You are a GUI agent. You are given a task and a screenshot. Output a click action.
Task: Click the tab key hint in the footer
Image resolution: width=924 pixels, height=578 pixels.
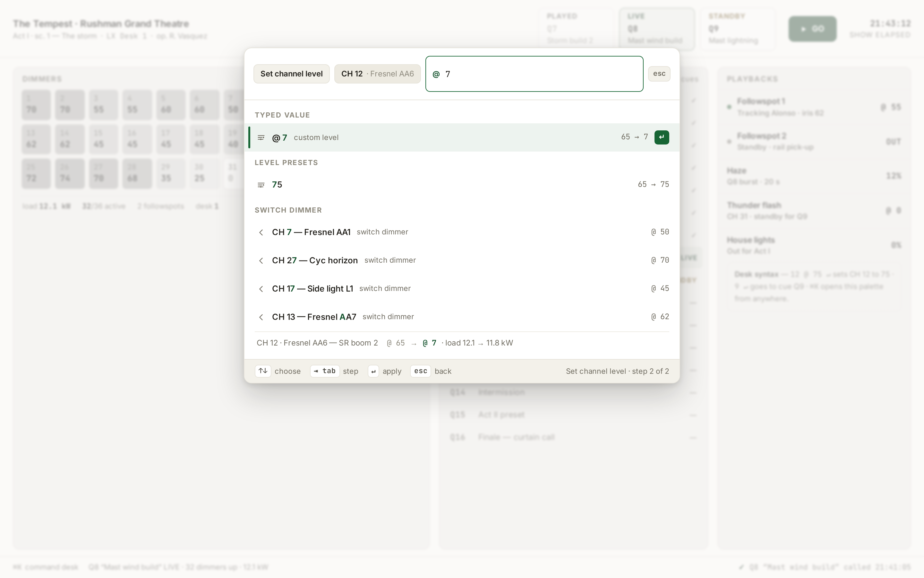pyautogui.click(x=325, y=371)
